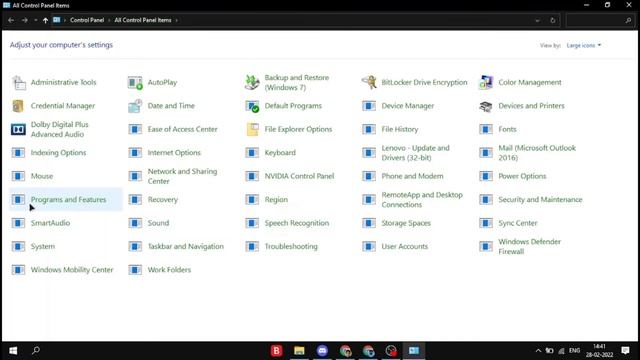Open Default Programs icon
Screen dimensions: 640x360
[252, 106]
